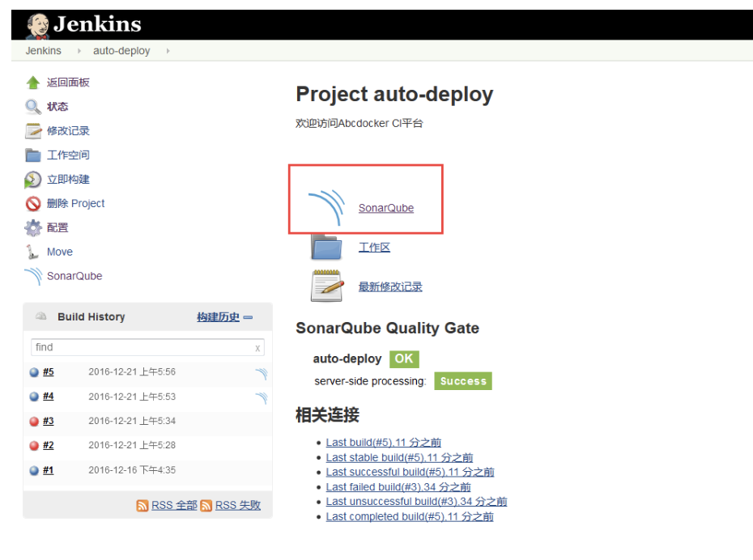Viewport: 753px width, 560px height.
Task: Click the red prohibition icon for 删除 Project
Action: (x=33, y=203)
